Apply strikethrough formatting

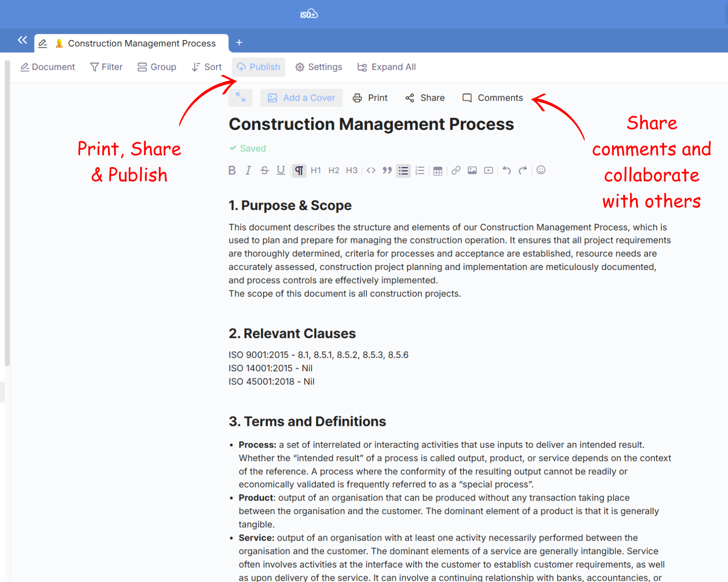point(265,170)
